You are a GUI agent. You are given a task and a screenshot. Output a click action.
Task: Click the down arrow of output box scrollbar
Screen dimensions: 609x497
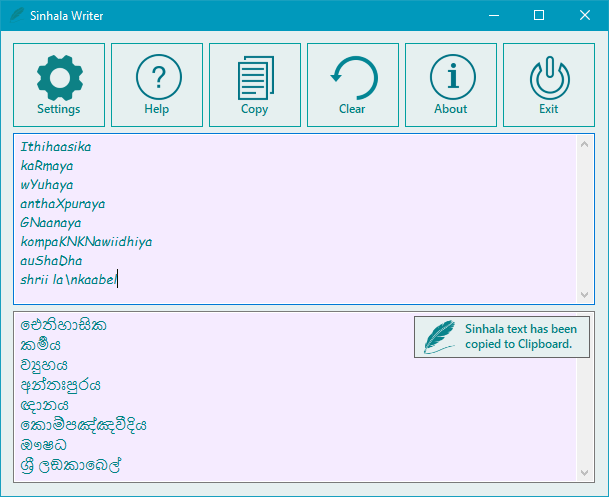click(x=584, y=473)
